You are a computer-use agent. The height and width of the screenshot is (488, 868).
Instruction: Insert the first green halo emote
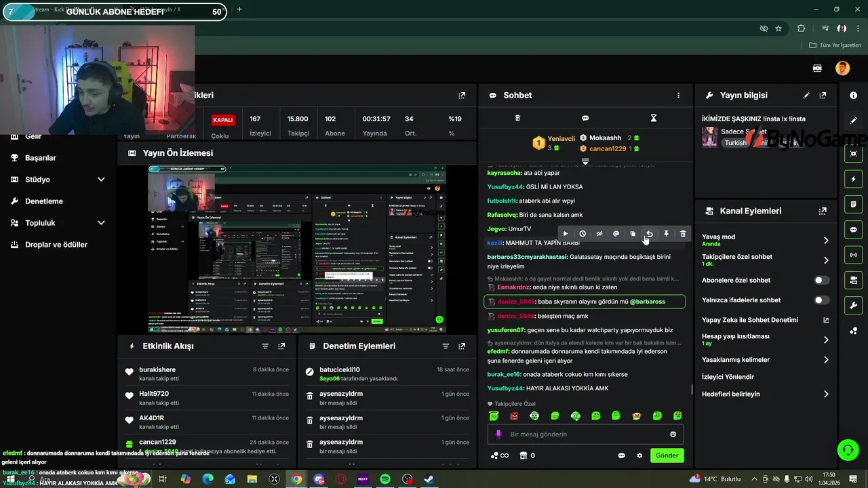(494, 416)
